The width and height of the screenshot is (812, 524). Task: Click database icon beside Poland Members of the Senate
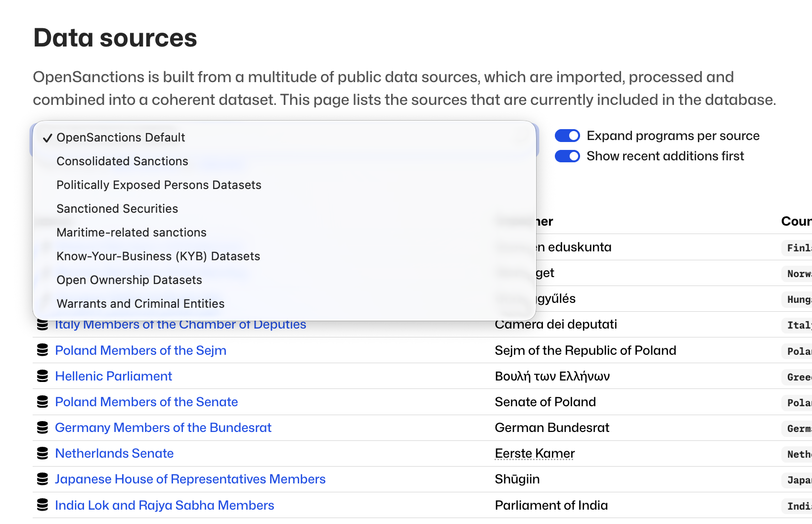click(43, 402)
